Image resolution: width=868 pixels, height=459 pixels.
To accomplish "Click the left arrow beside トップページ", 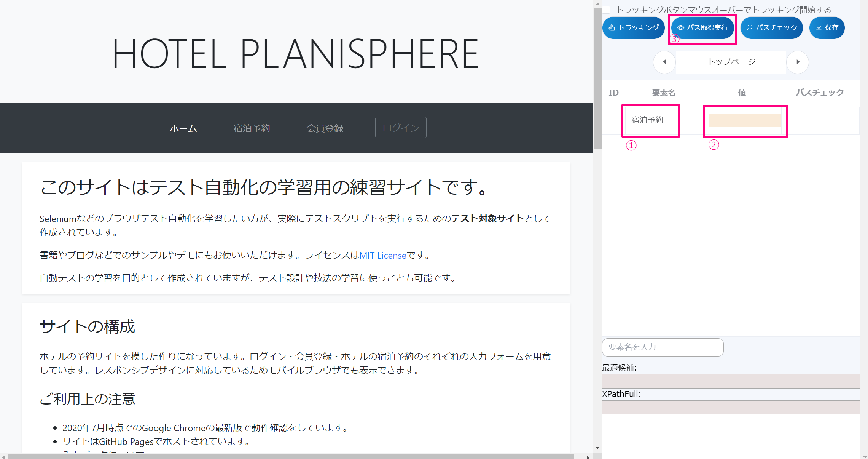I will 664,62.
